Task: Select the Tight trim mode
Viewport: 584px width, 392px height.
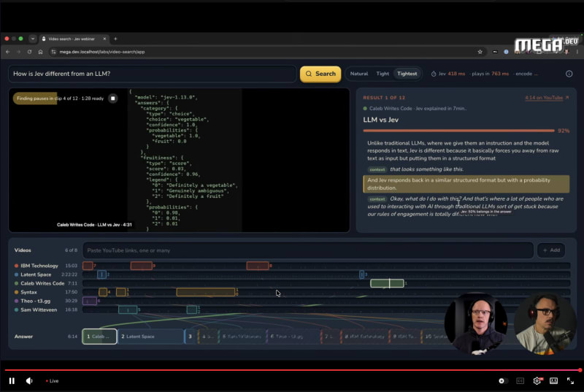Action: tap(383, 74)
